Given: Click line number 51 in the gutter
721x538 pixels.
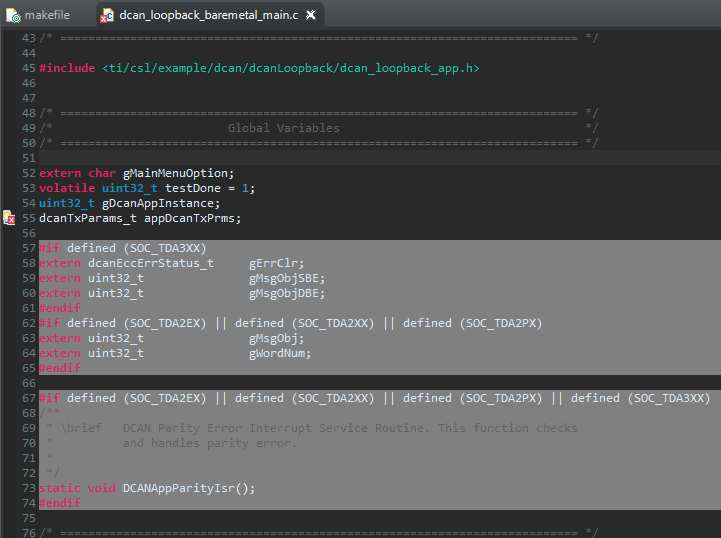Looking at the screenshot, I should click(x=29, y=158).
